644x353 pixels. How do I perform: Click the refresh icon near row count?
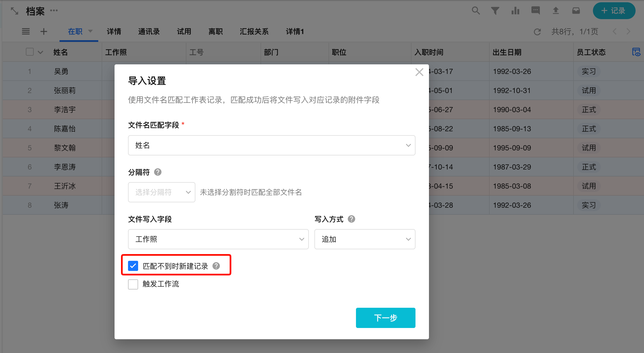537,32
